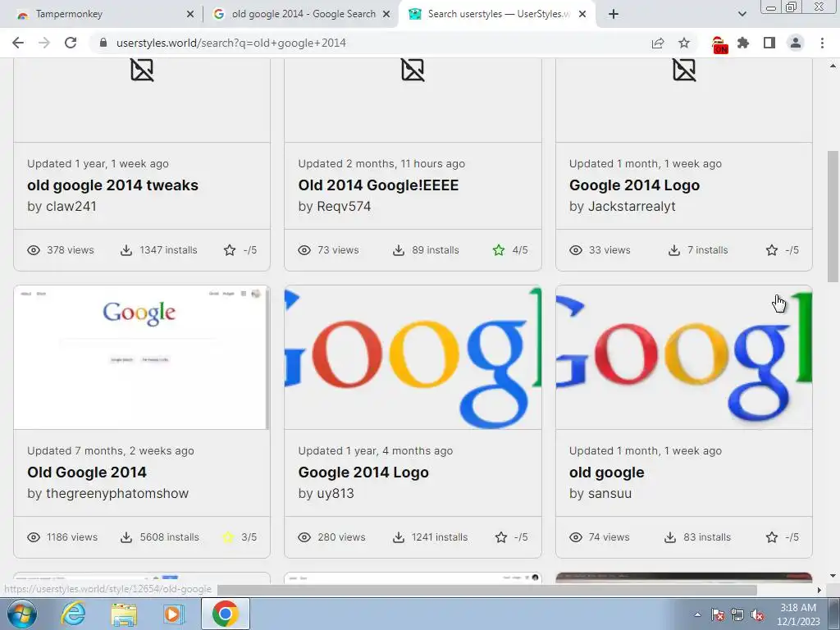The image size is (840, 630).
Task: Go back to the previous page
Action: 18,43
